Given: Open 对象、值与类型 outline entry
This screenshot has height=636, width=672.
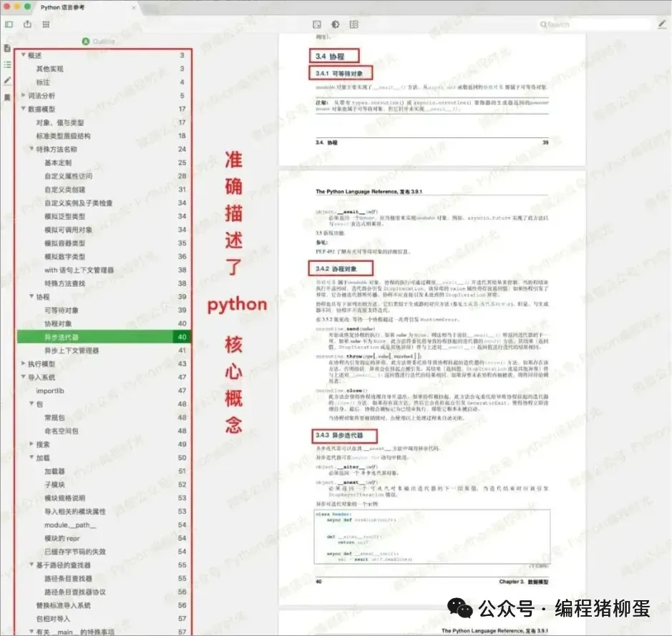Looking at the screenshot, I should pyautogui.click(x=59, y=122).
